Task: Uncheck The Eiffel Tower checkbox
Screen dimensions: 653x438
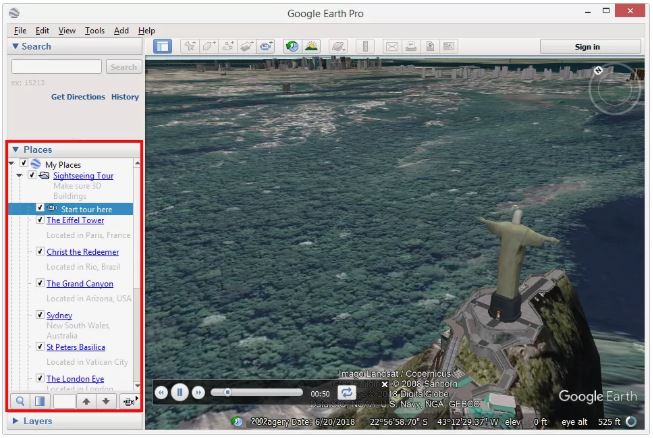Action: (40, 219)
